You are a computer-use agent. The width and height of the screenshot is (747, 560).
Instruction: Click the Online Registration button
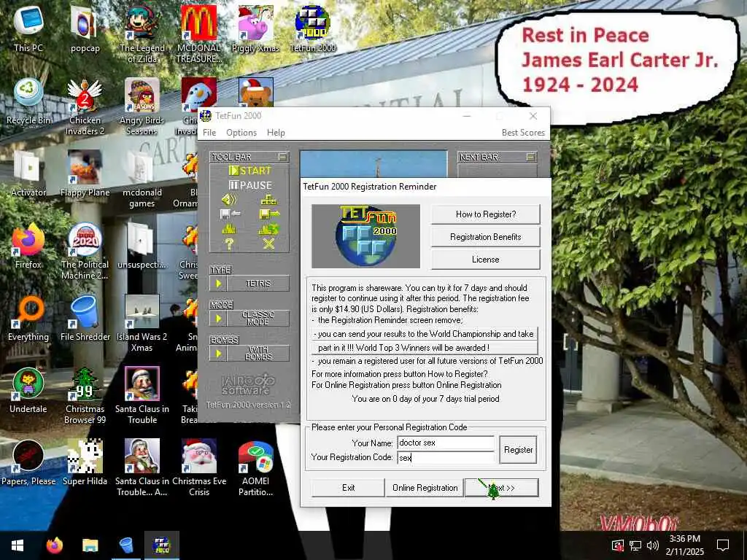coord(425,488)
